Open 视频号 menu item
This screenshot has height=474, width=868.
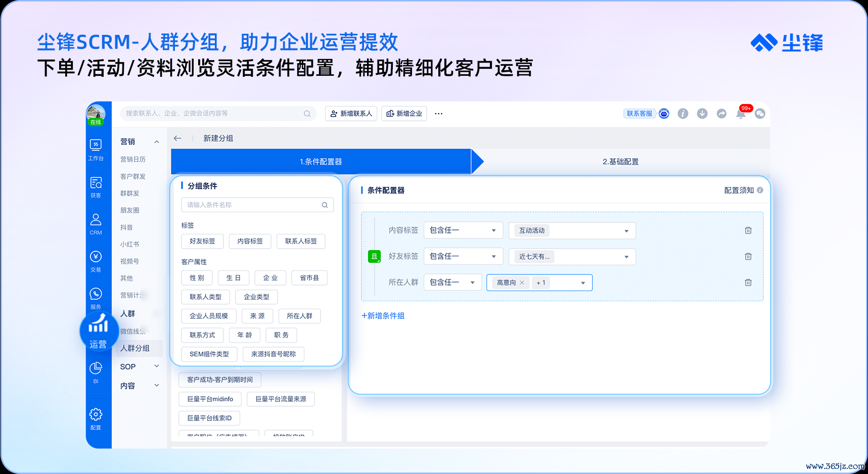coord(130,261)
